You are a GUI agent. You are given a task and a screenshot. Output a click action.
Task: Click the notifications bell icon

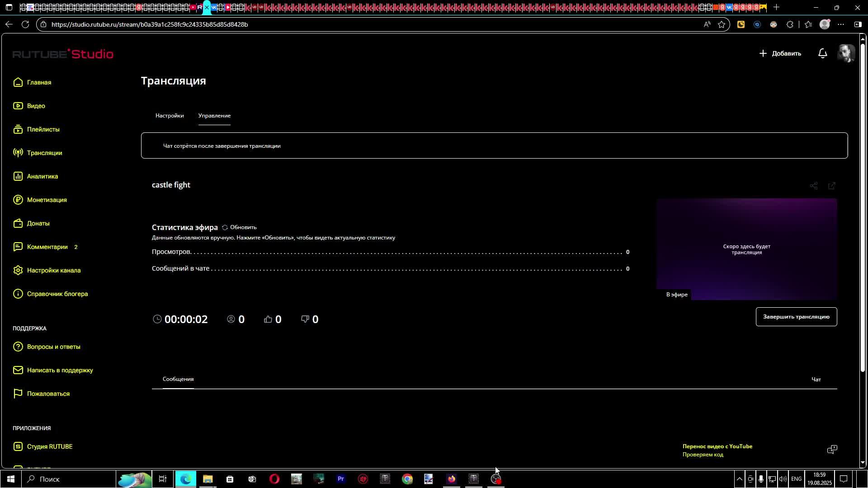[x=823, y=53]
